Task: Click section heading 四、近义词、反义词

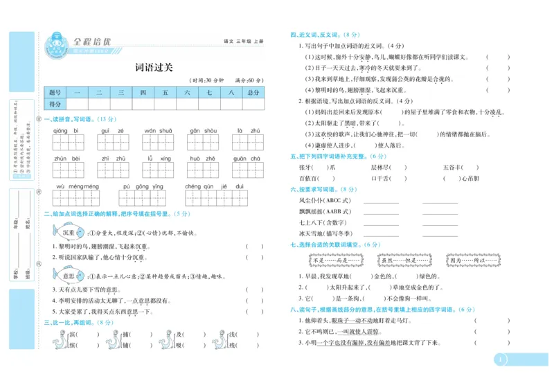Action: (325, 35)
